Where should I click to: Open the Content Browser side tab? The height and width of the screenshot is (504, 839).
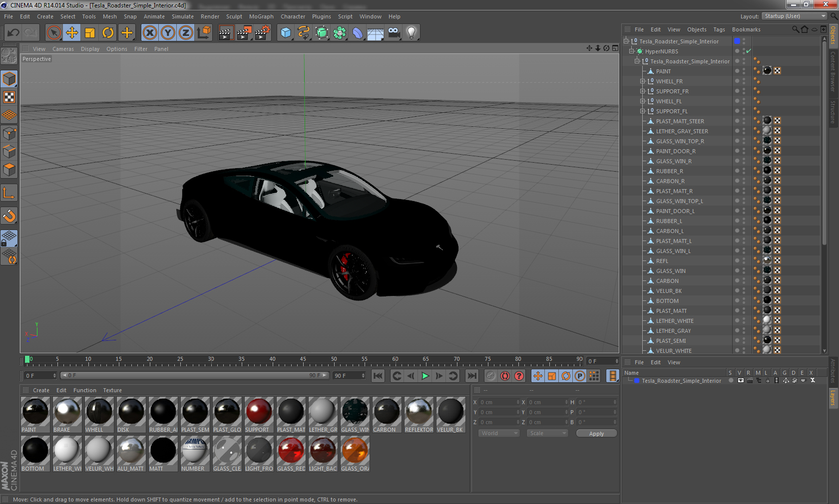(833, 71)
